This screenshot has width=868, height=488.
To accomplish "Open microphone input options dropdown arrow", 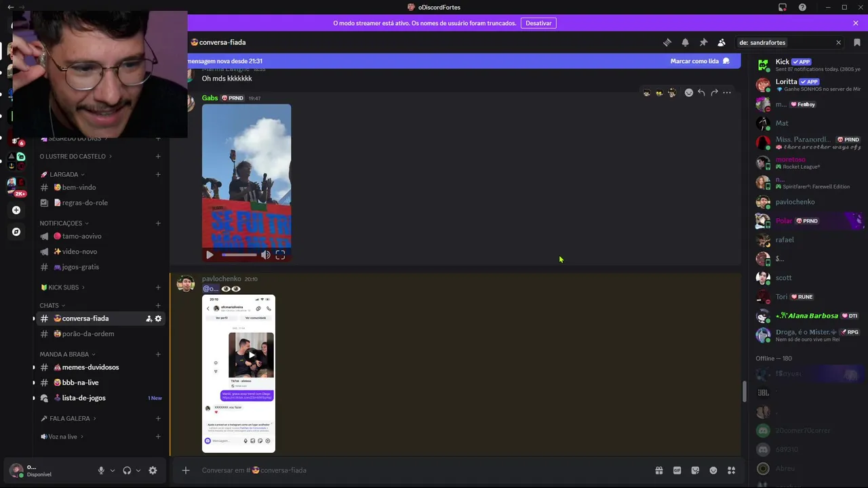I will click(x=113, y=470).
